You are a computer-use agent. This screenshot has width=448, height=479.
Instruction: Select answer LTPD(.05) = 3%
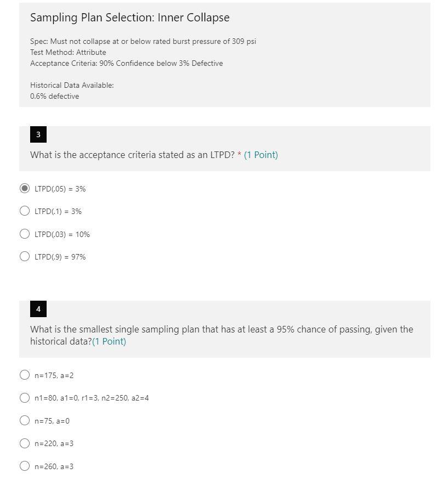click(x=25, y=188)
